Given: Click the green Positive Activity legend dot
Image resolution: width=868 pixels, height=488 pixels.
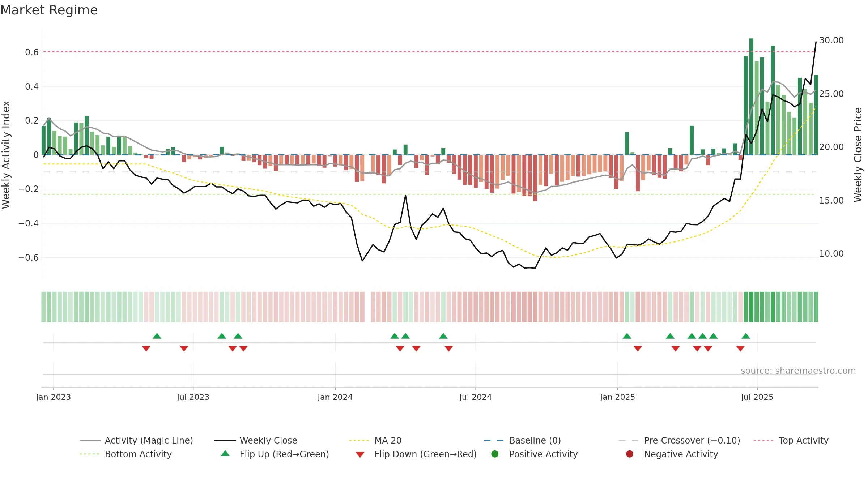Looking at the screenshot, I should pyautogui.click(x=495, y=454).
